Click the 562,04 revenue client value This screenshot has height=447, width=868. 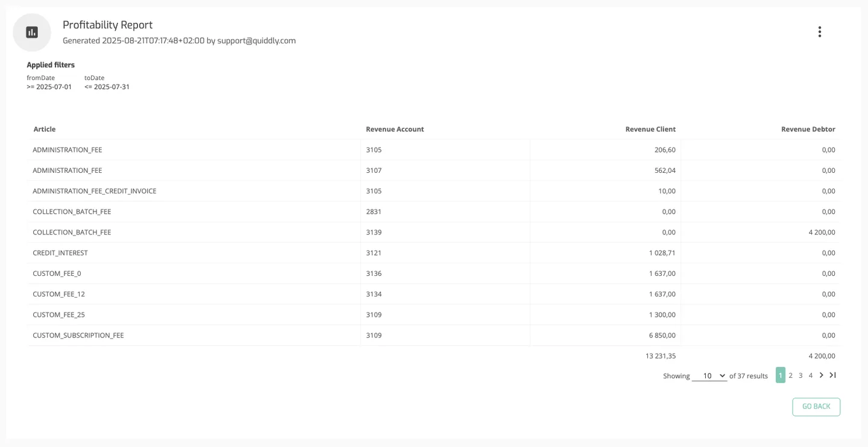pyautogui.click(x=665, y=170)
